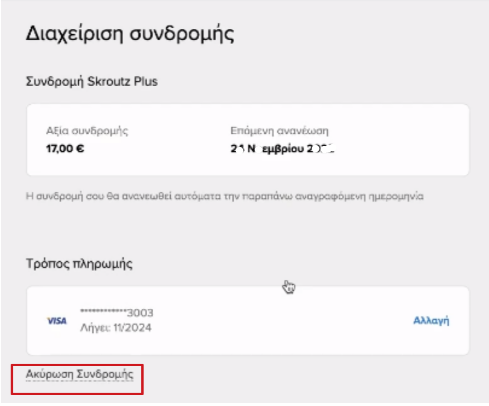Screen dimensions: 489x406
Task: Click the VISA card logo
Action: (57, 320)
